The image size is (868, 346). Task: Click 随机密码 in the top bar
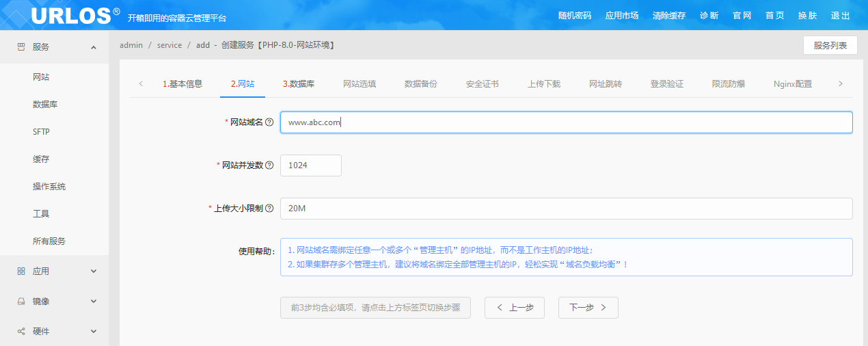coord(575,16)
